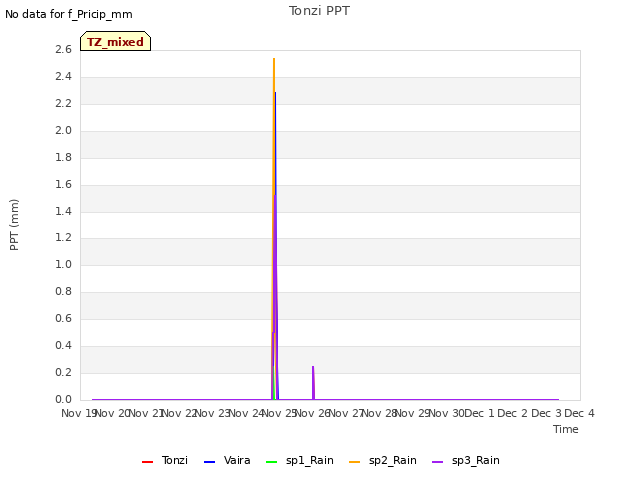Click the small purple spike on Nov 26

[x=313, y=382]
